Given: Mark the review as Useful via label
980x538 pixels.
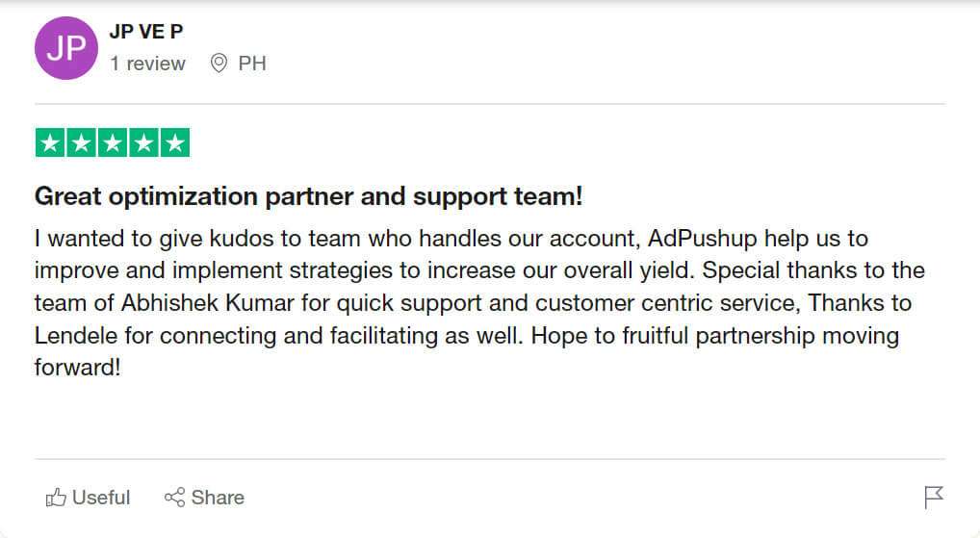Looking at the screenshot, I should [x=101, y=498].
